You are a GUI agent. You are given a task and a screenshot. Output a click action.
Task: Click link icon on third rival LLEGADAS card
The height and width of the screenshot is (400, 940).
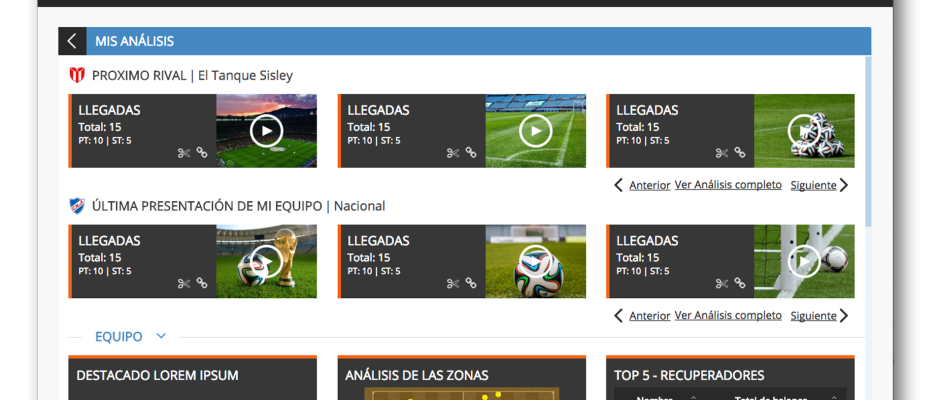(x=740, y=152)
